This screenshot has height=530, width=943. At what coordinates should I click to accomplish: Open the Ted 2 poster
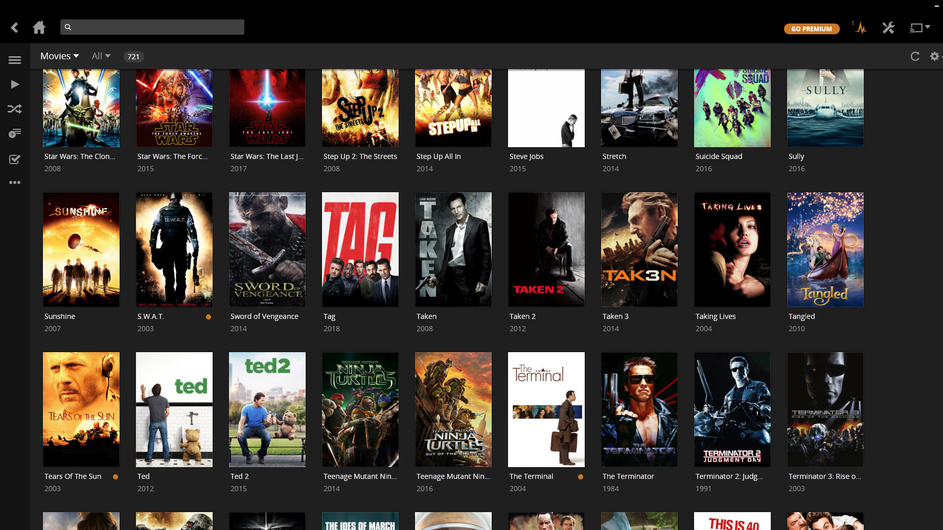pyautogui.click(x=267, y=410)
